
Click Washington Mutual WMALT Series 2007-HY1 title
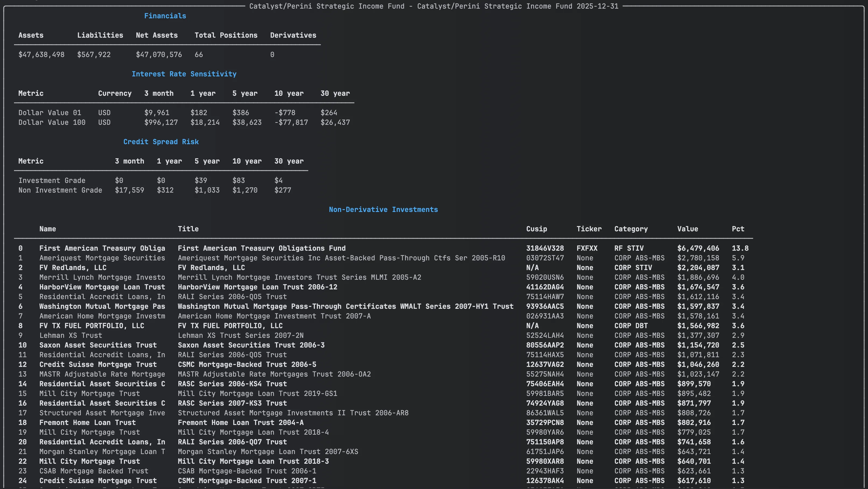point(346,306)
